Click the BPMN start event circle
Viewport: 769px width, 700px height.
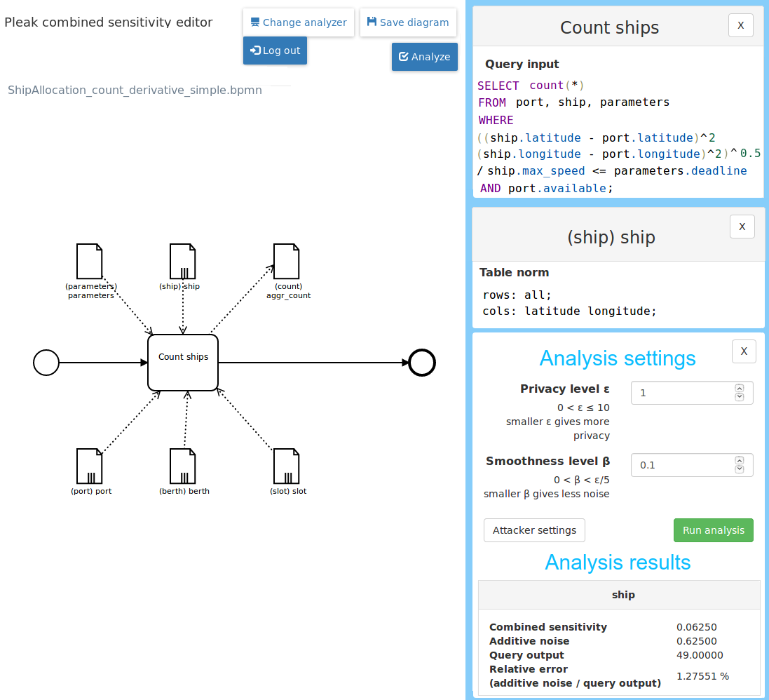[46, 363]
